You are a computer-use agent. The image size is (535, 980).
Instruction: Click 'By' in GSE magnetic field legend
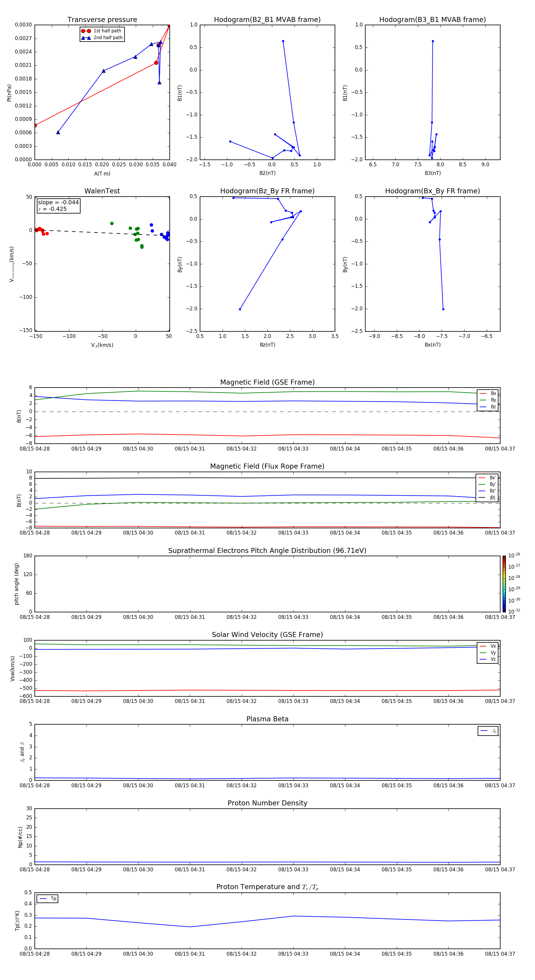(x=488, y=400)
